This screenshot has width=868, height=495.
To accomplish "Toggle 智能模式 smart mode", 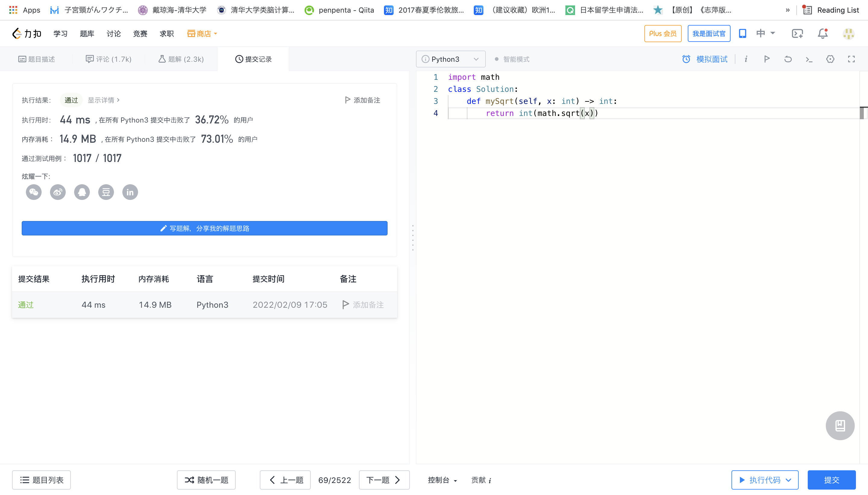I will pos(512,59).
